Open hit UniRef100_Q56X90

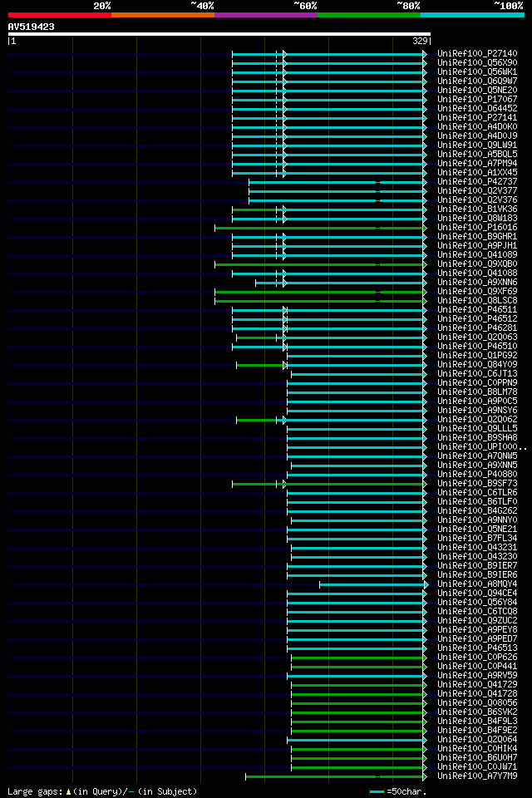pos(477,62)
